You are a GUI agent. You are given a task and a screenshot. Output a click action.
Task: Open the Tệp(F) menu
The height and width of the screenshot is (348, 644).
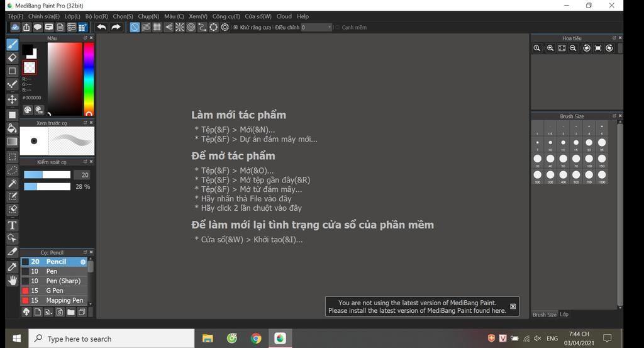click(x=16, y=16)
